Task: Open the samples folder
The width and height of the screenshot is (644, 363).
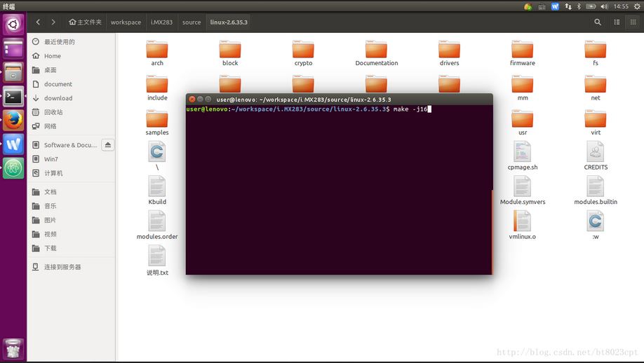Action: (x=157, y=123)
